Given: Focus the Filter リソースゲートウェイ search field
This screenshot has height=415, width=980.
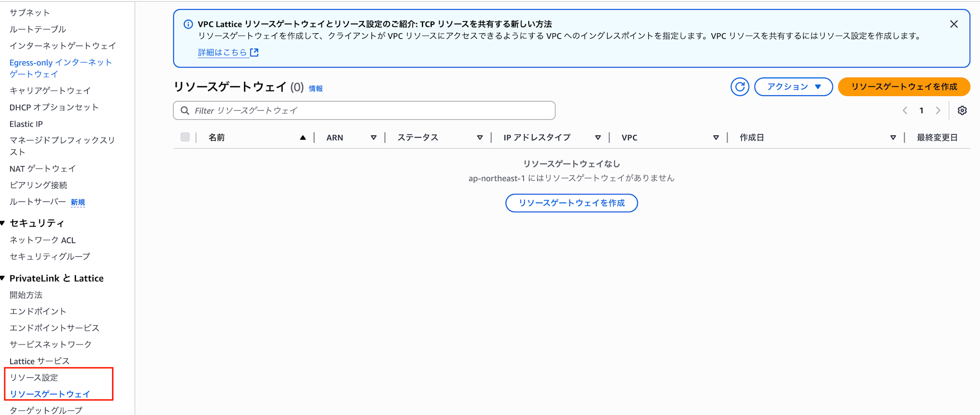Looking at the screenshot, I should pos(364,111).
